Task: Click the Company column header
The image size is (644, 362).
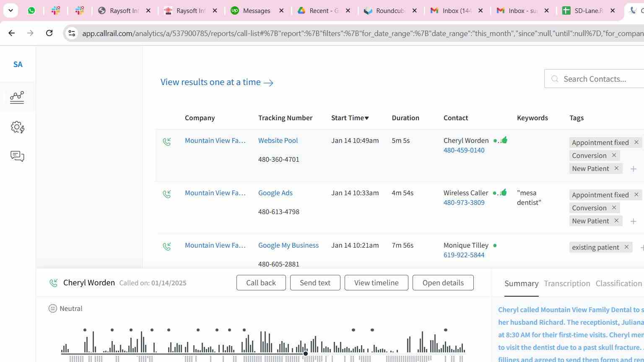Action: (200, 118)
